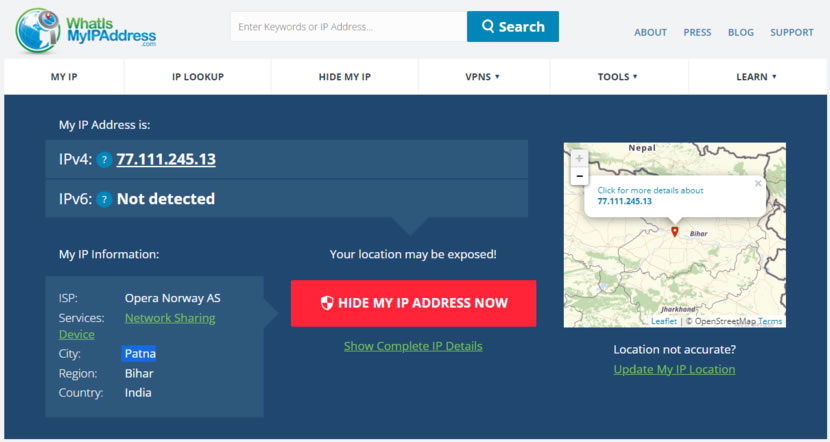Click the magnifier icon in Search button
The height and width of the screenshot is (442, 830).
[488, 26]
